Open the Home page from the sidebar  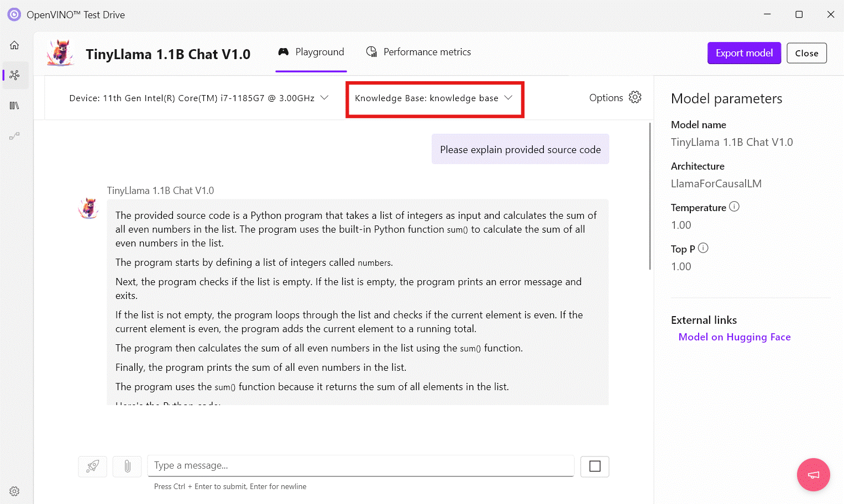pyautogui.click(x=14, y=45)
